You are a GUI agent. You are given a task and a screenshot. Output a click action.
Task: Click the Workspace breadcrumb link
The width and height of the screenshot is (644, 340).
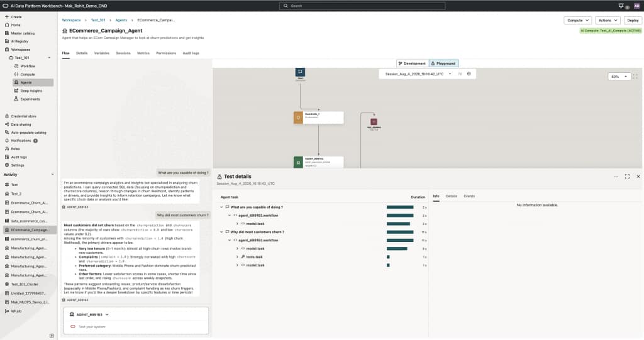tap(71, 20)
